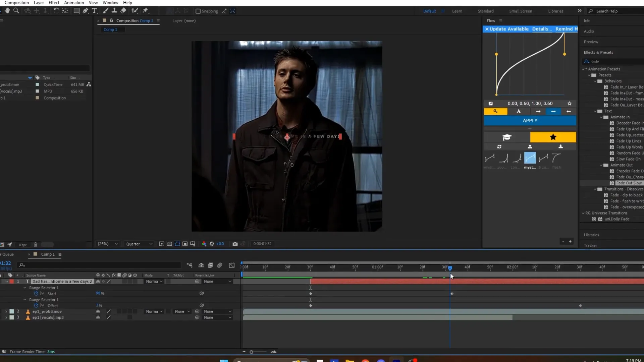The width and height of the screenshot is (644, 362).
Task: Save curve with Flow star outline icon
Action: [x=569, y=104]
